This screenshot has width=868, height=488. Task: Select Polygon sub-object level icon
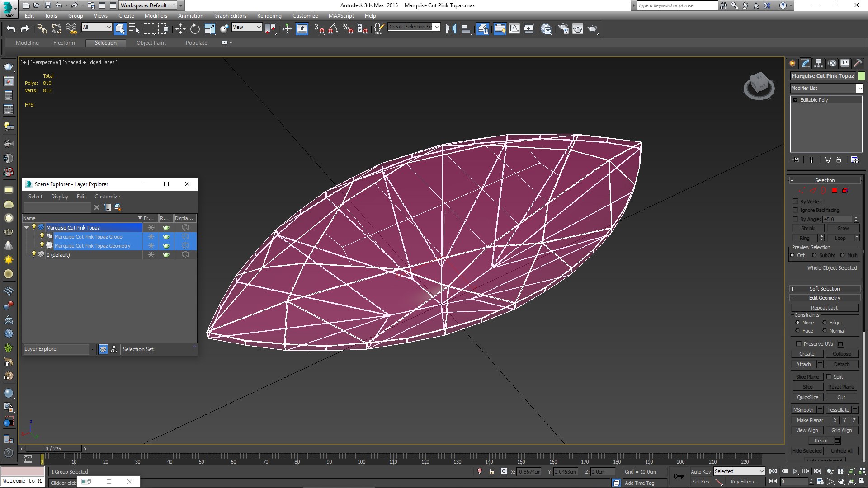(x=835, y=190)
